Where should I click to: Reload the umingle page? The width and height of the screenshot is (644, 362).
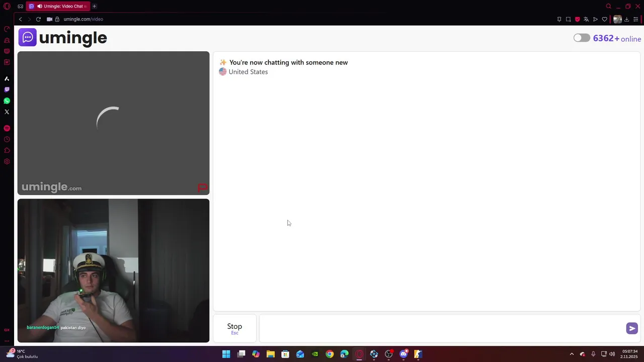pyautogui.click(x=38, y=19)
